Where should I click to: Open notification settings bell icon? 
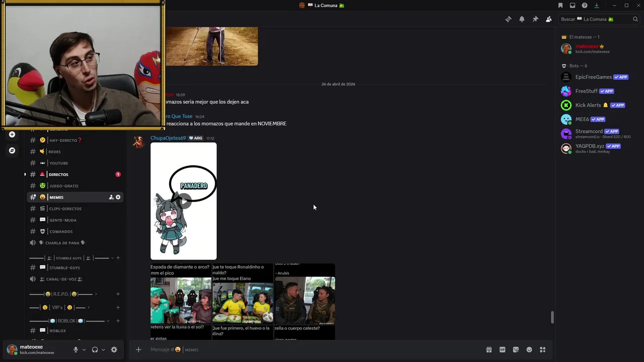coord(522,19)
